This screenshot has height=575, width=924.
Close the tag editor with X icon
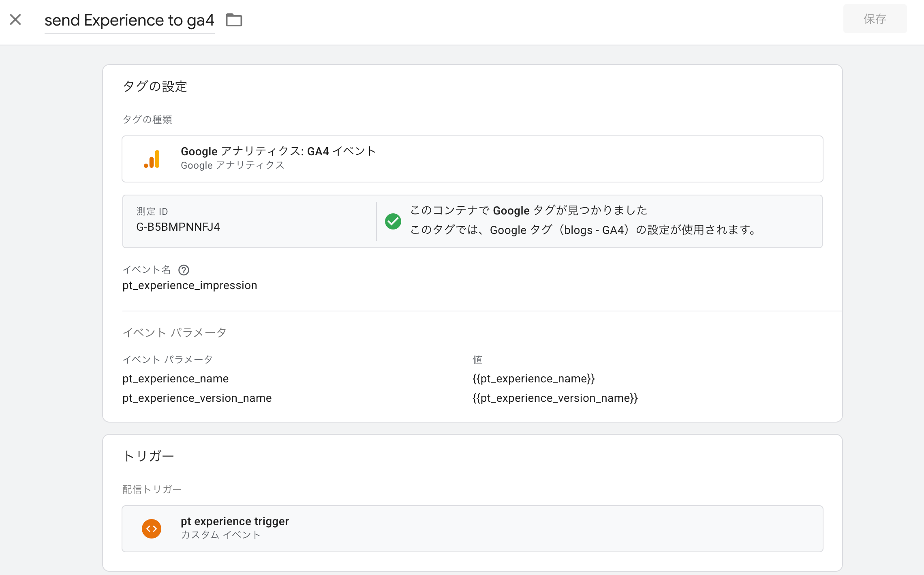[15, 19]
